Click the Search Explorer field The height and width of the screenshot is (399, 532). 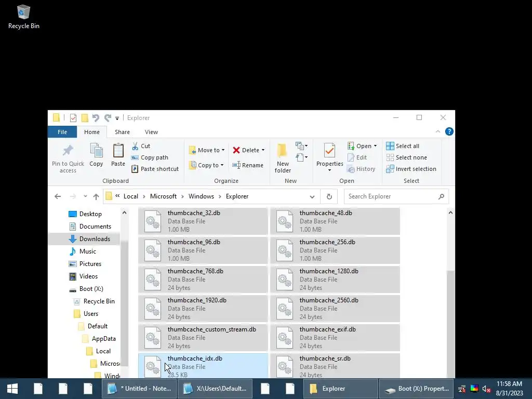(x=396, y=196)
